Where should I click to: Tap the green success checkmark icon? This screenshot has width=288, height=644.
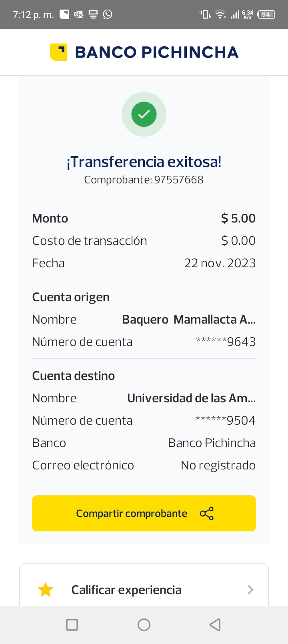pos(144,114)
